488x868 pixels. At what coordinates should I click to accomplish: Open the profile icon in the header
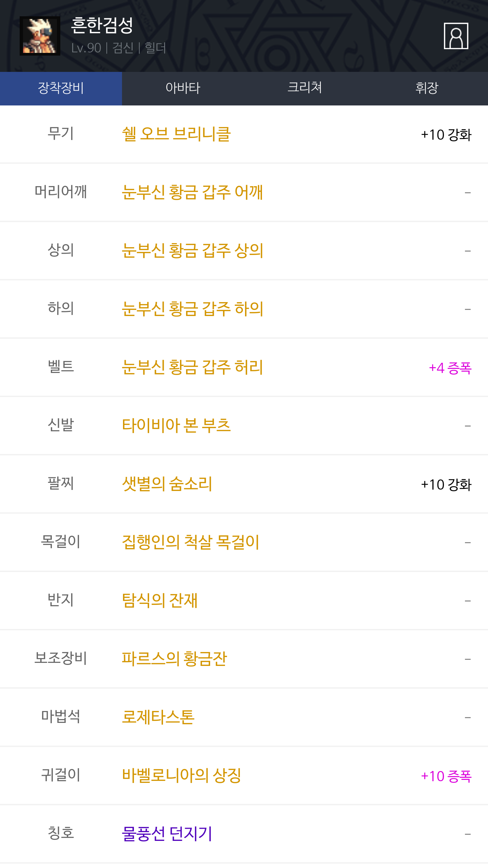tap(456, 36)
